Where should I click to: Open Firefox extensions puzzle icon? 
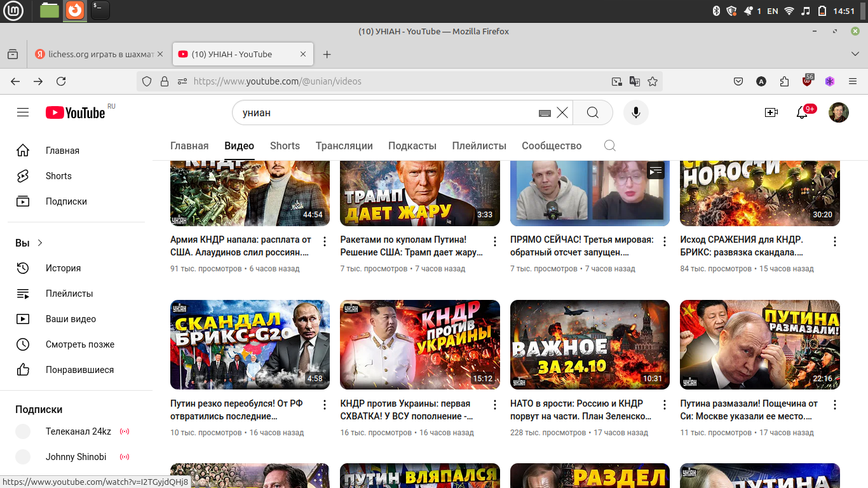[784, 81]
